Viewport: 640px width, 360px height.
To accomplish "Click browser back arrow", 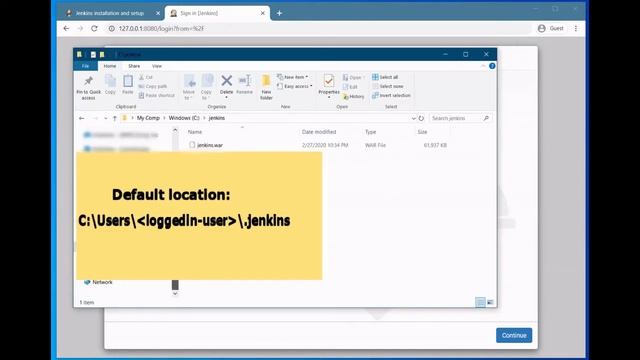I will point(67,29).
